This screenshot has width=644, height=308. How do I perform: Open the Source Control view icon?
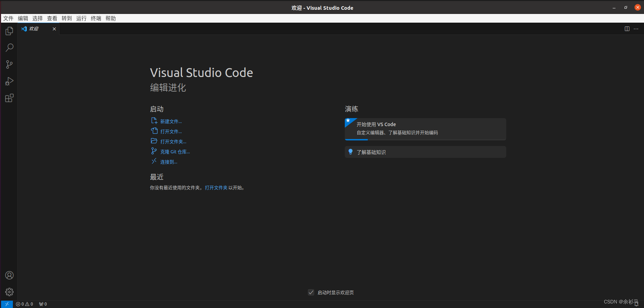[9, 64]
